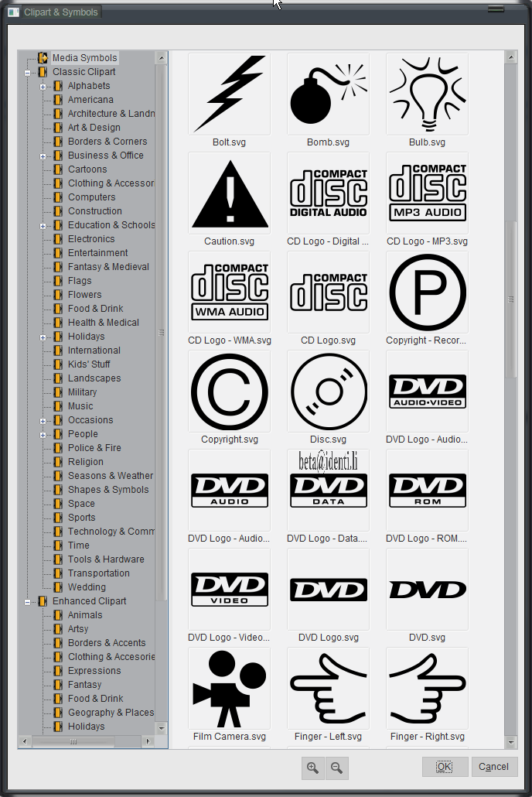The width and height of the screenshot is (532, 797).
Task: Pick the DVD Logo - Data clipart
Action: pos(328,491)
